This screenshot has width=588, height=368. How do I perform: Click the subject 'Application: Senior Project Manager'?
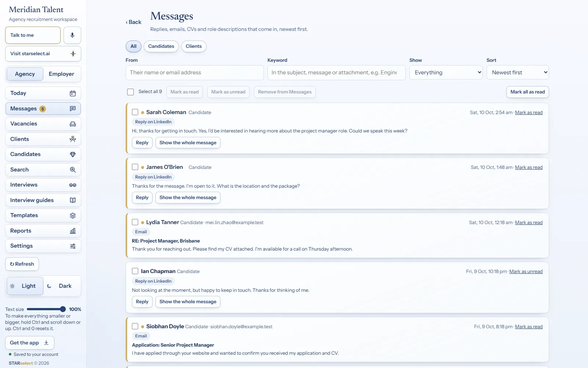tap(173, 345)
